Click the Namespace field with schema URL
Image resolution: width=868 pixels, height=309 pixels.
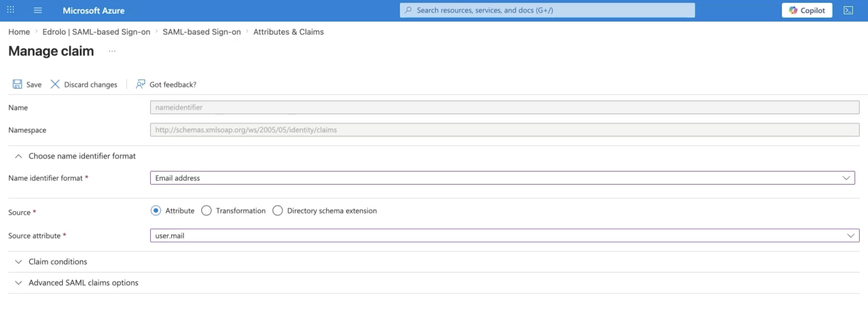[505, 130]
